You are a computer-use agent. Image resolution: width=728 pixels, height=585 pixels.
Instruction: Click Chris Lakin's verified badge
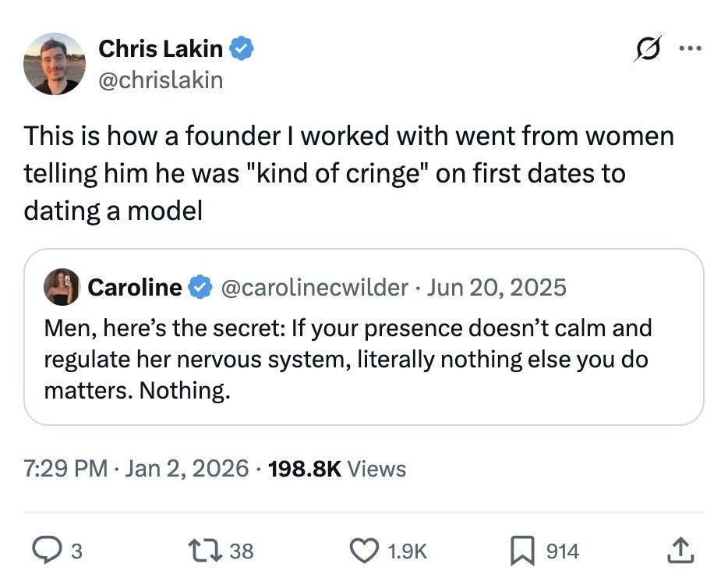242,48
